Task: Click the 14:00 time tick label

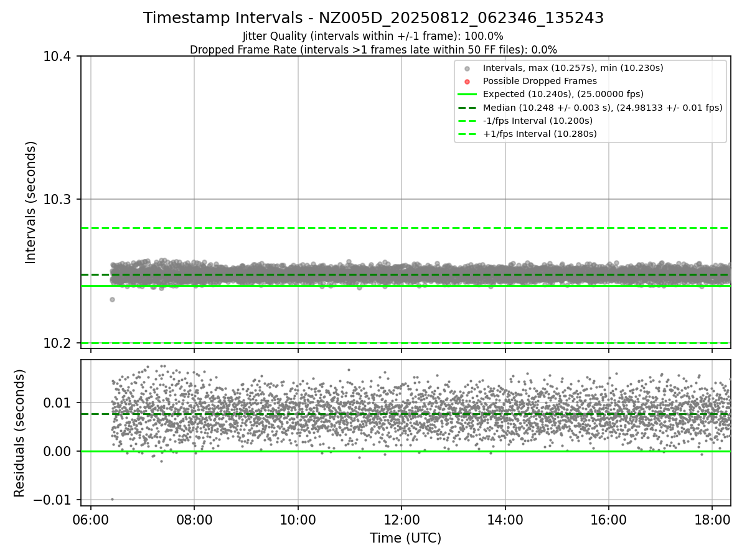Action: click(505, 519)
